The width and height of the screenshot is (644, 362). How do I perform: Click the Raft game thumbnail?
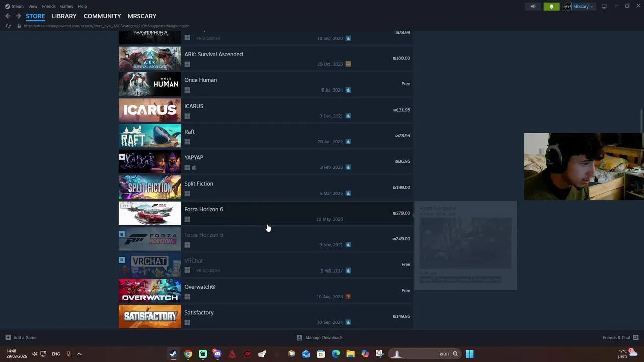click(x=150, y=136)
